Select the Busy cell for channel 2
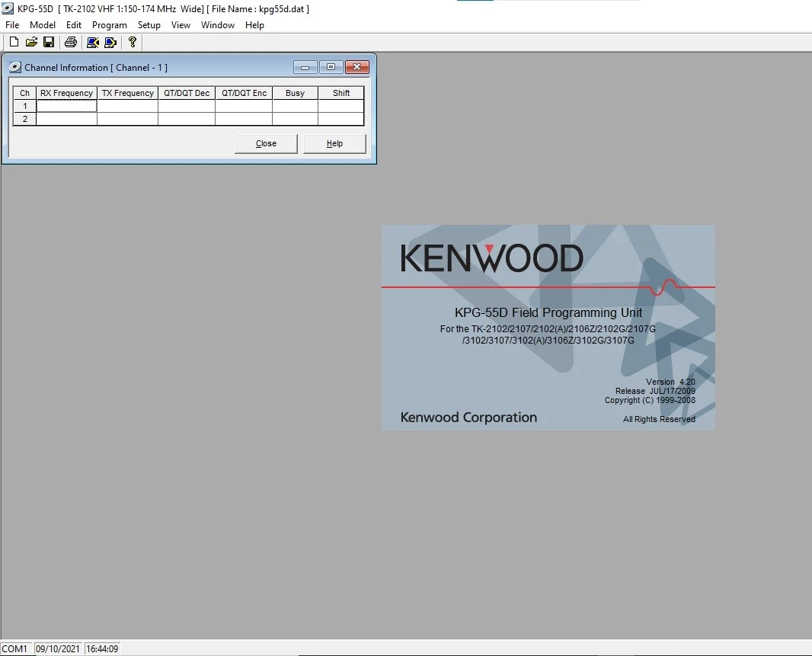812x656 pixels. point(296,119)
